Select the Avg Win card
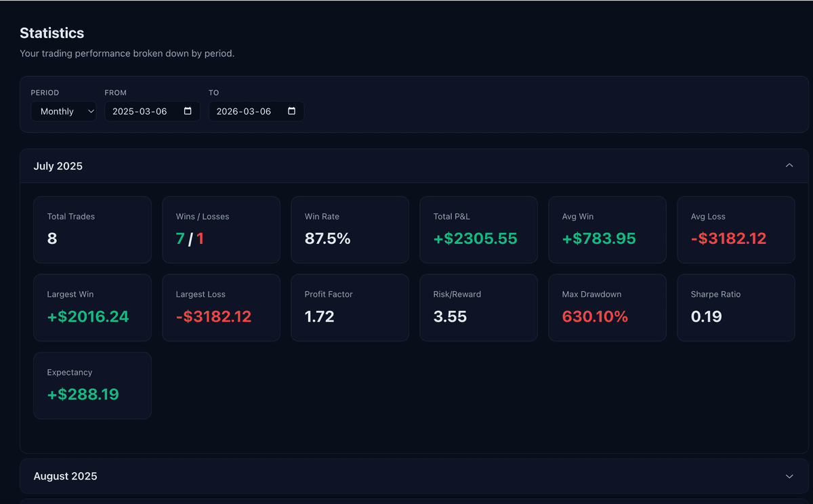The height and width of the screenshot is (504, 813). (x=607, y=230)
